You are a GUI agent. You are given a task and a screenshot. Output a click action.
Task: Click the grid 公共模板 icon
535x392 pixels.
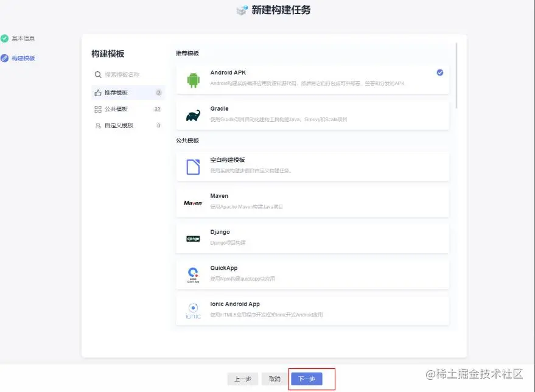(x=98, y=109)
